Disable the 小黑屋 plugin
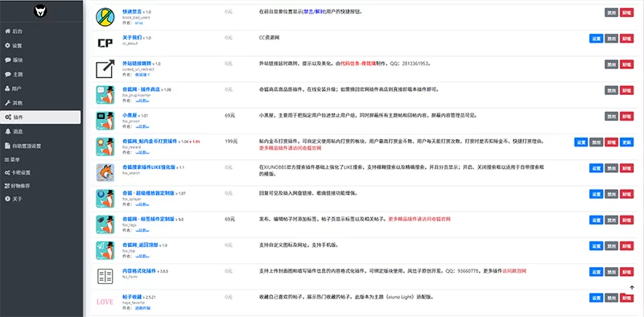The image size is (644, 317). click(611, 116)
